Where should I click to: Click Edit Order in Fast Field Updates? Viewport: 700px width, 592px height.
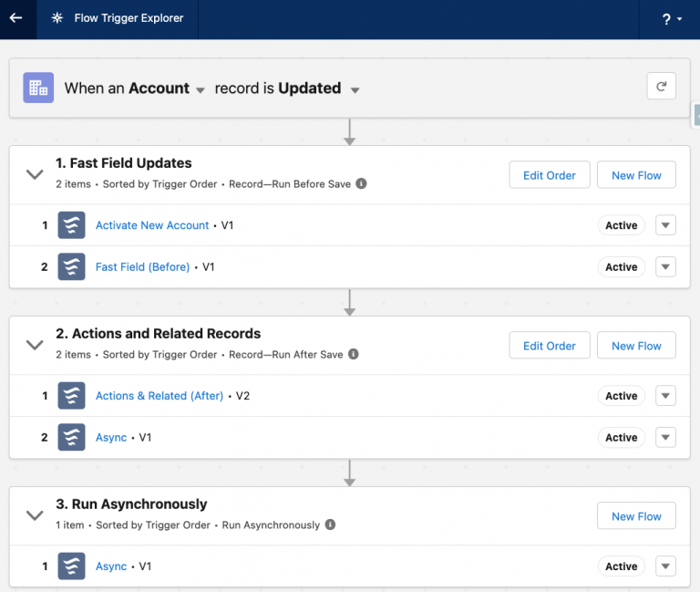(550, 175)
